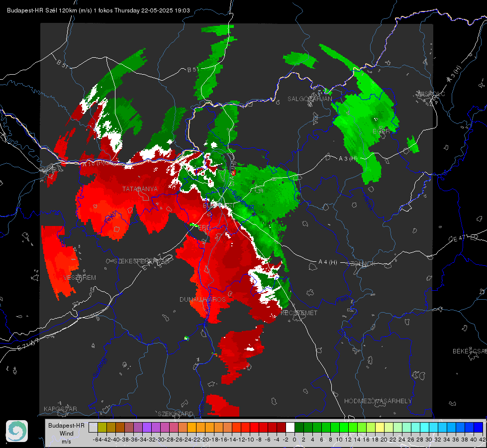Click the BUDAPEST city label
487x448 pixels.
[x=219, y=206]
